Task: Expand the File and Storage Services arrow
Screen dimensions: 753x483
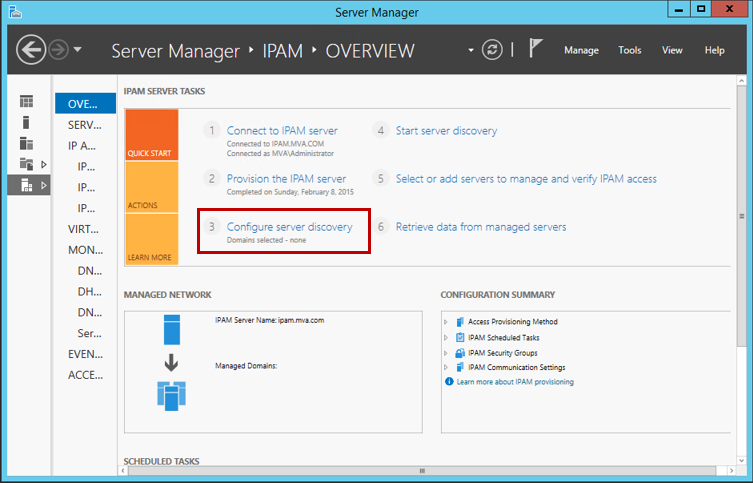Action: click(x=44, y=165)
